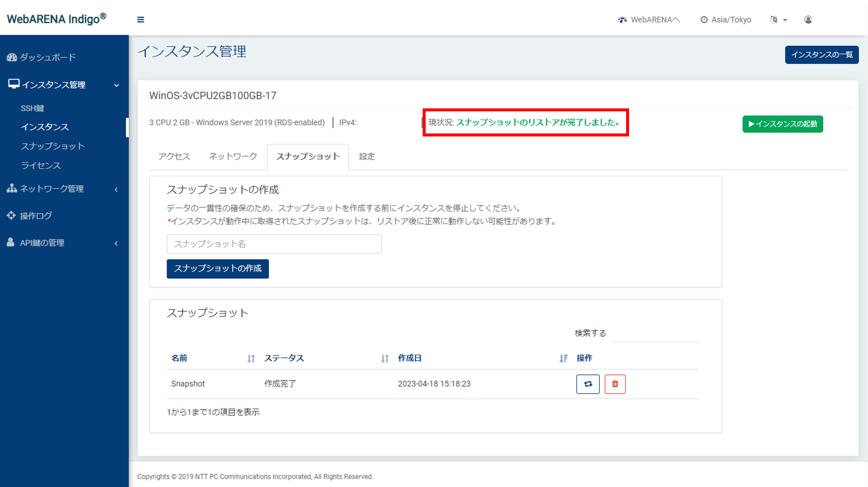Click the インスタンスの起動 button

(782, 124)
